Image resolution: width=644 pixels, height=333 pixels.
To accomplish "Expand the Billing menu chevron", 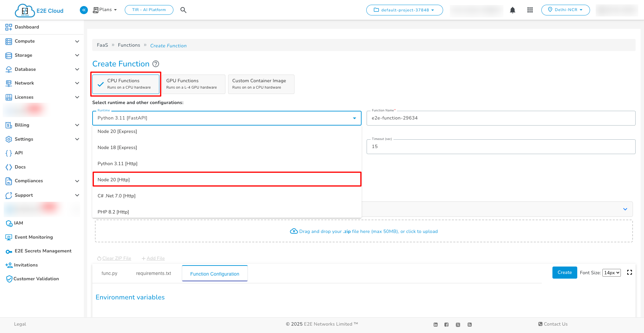I will tap(77, 125).
